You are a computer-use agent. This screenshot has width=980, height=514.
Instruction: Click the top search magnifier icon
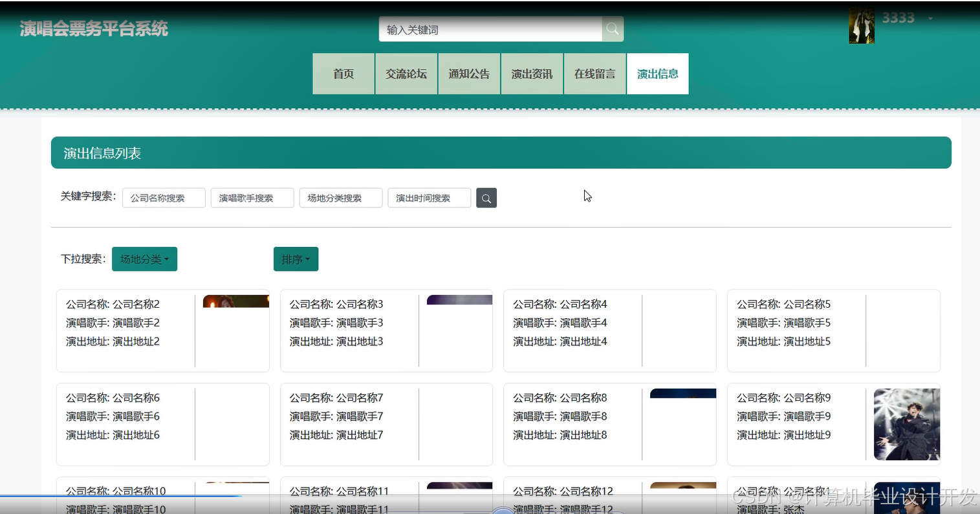coord(613,29)
